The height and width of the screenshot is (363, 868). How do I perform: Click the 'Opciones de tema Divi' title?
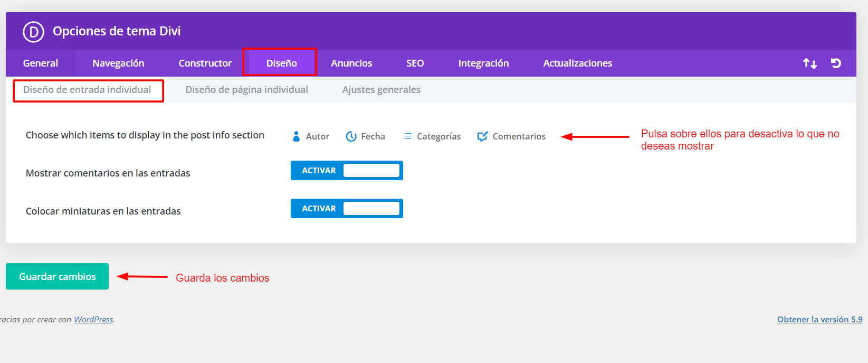[x=117, y=31]
